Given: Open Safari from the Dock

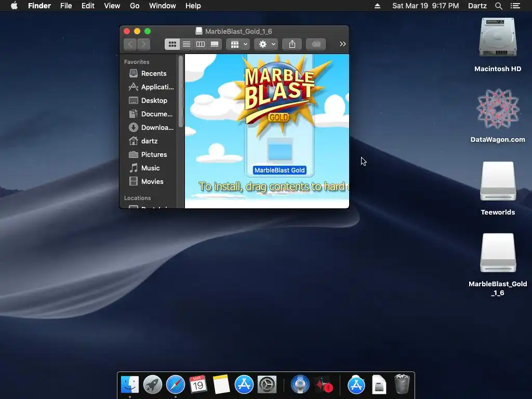Looking at the screenshot, I should 176,385.
